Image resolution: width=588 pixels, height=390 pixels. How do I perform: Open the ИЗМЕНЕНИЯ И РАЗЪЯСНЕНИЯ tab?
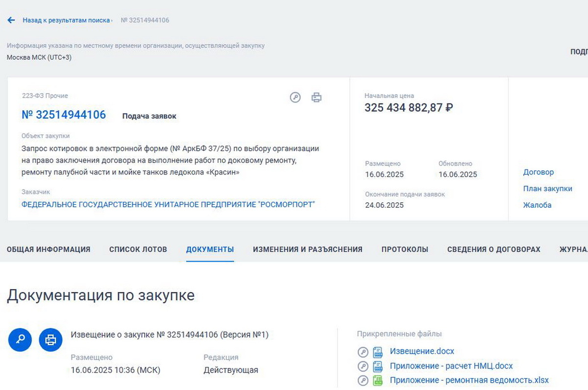pyautogui.click(x=307, y=249)
